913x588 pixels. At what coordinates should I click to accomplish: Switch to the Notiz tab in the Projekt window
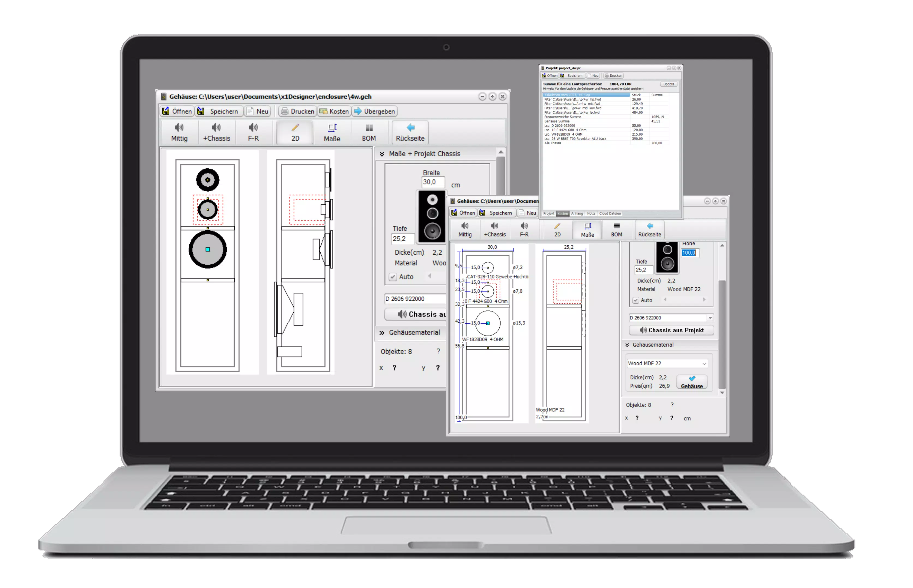591,213
